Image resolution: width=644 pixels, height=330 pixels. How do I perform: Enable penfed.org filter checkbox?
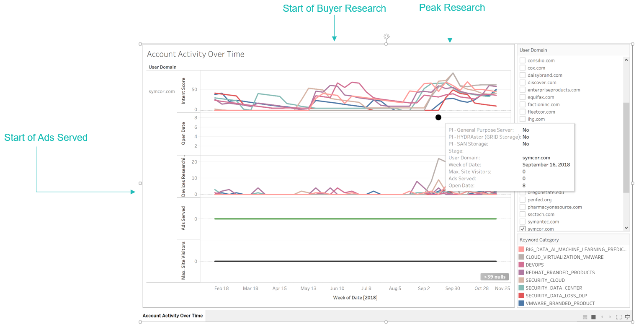(x=522, y=200)
